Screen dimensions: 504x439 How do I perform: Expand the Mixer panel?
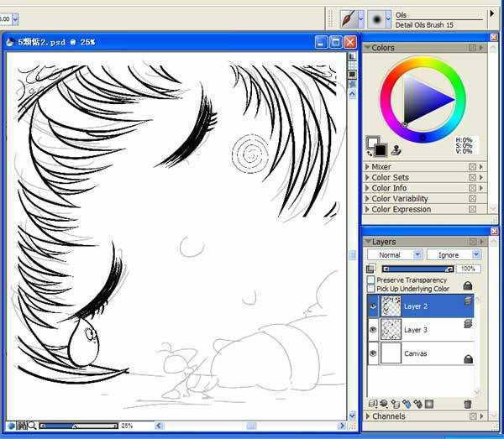[x=368, y=167]
